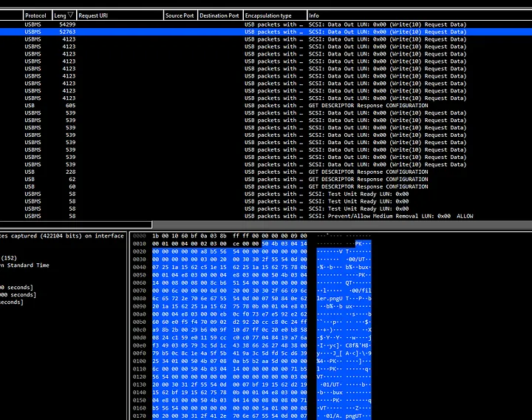This screenshot has height=420, width=532.
Task: Click hex dump offset 00c0
Action: [139, 330]
